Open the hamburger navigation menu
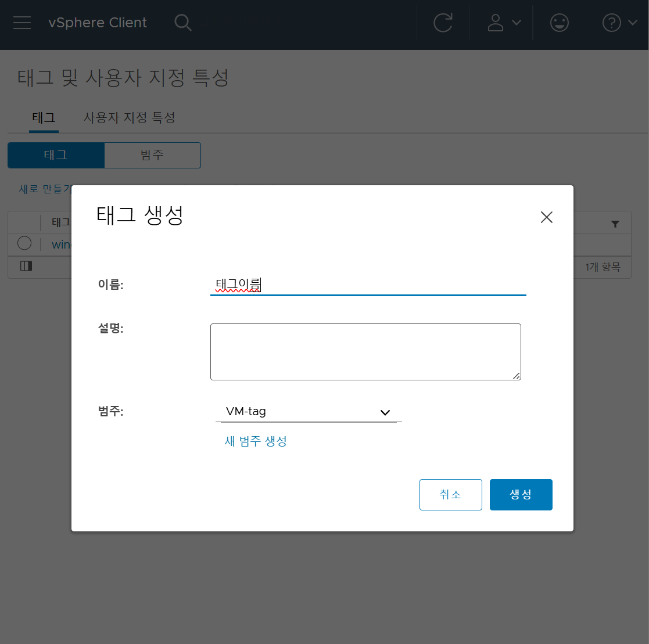649x644 pixels. (x=22, y=22)
